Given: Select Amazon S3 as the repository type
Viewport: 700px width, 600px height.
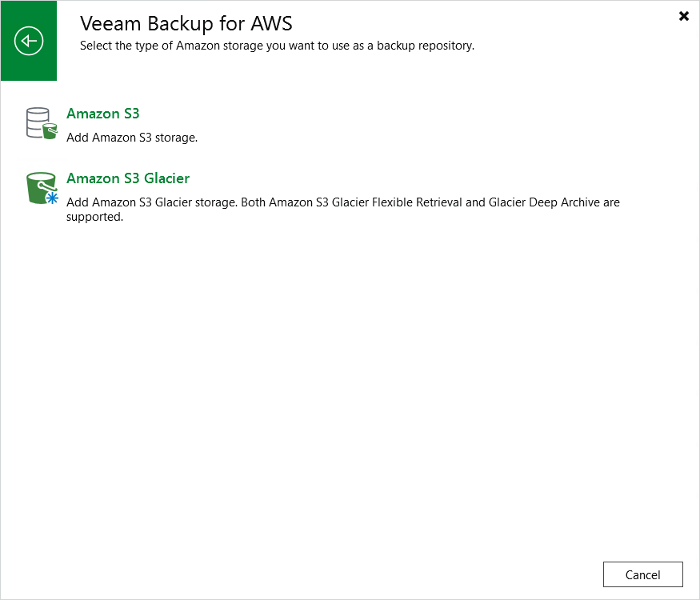Looking at the screenshot, I should point(102,114).
